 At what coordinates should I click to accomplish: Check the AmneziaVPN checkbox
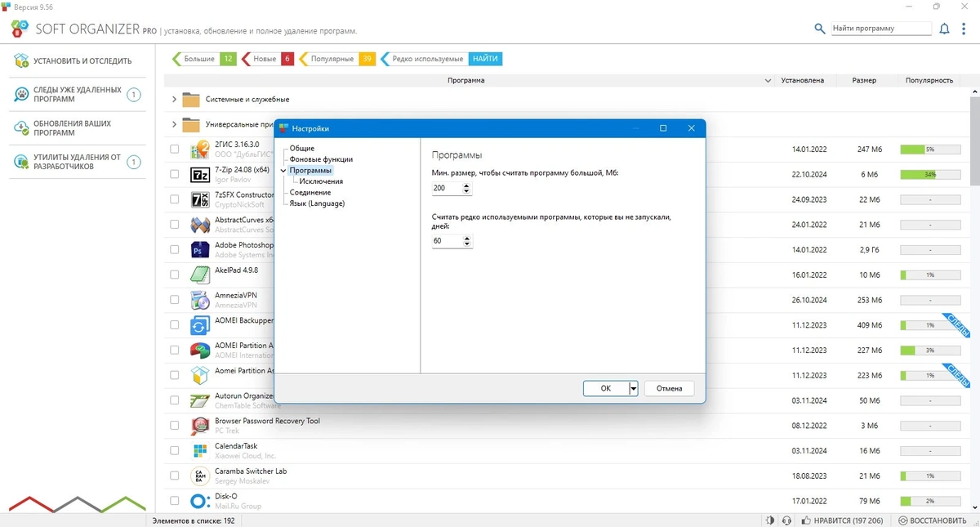click(175, 300)
